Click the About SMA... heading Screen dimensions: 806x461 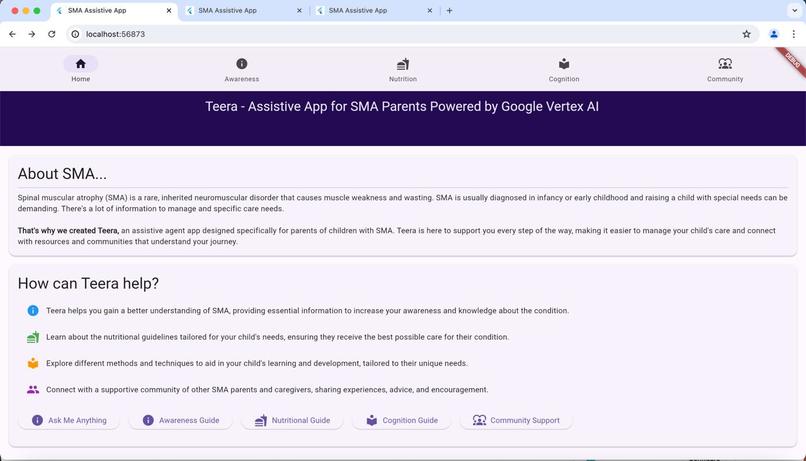(x=62, y=174)
